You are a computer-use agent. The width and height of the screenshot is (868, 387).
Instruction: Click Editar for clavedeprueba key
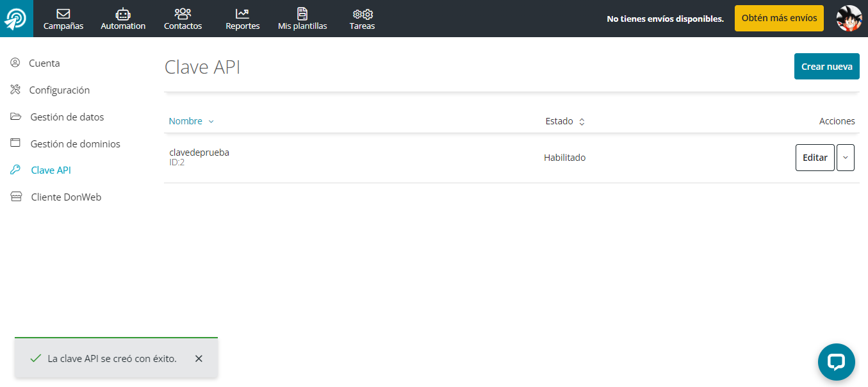[814, 158]
